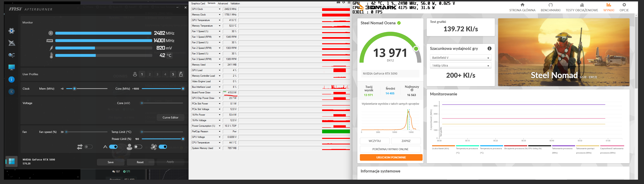The width and height of the screenshot is (644, 184).
Task: Click the Mem (MHz) clock slider handle
Action: (74, 89)
